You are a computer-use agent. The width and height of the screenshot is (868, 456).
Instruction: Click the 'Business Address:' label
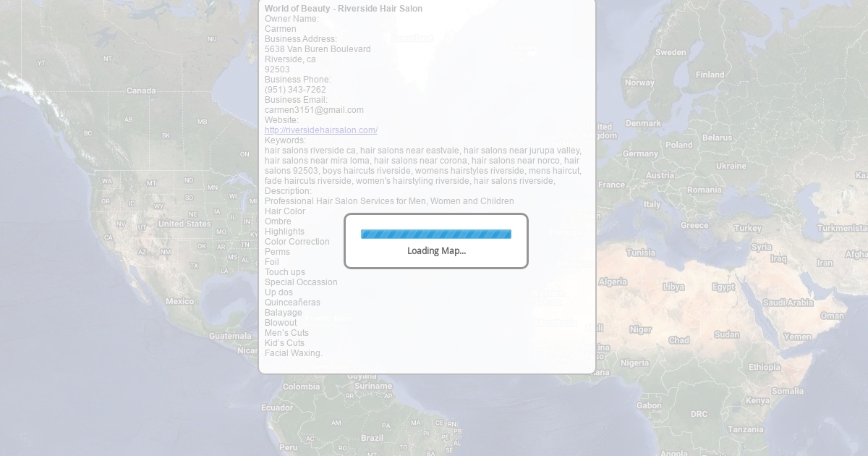[x=301, y=39]
